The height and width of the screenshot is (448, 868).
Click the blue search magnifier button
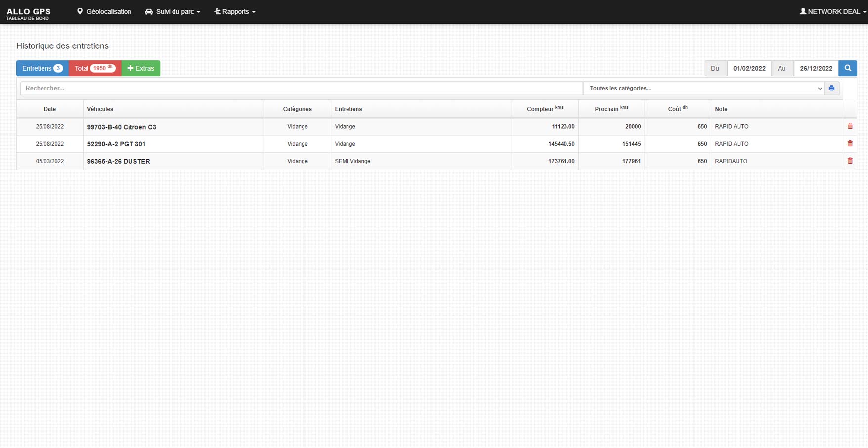(x=847, y=68)
